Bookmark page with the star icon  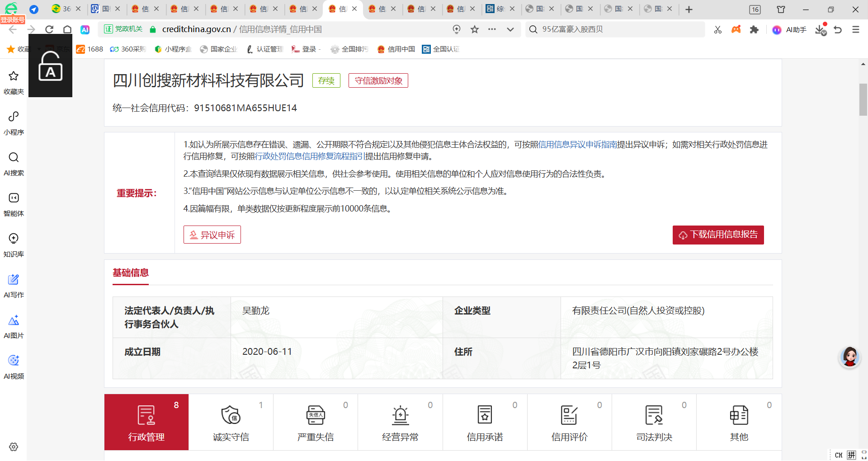(x=475, y=29)
